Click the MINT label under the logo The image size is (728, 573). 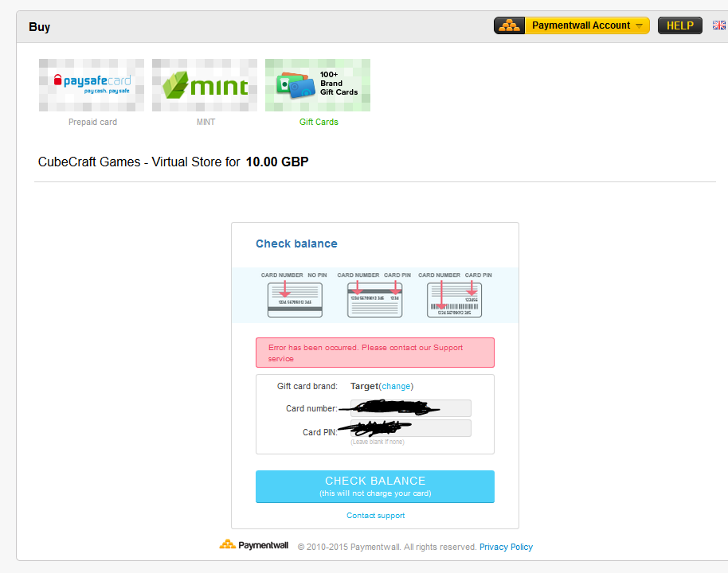pyautogui.click(x=205, y=122)
